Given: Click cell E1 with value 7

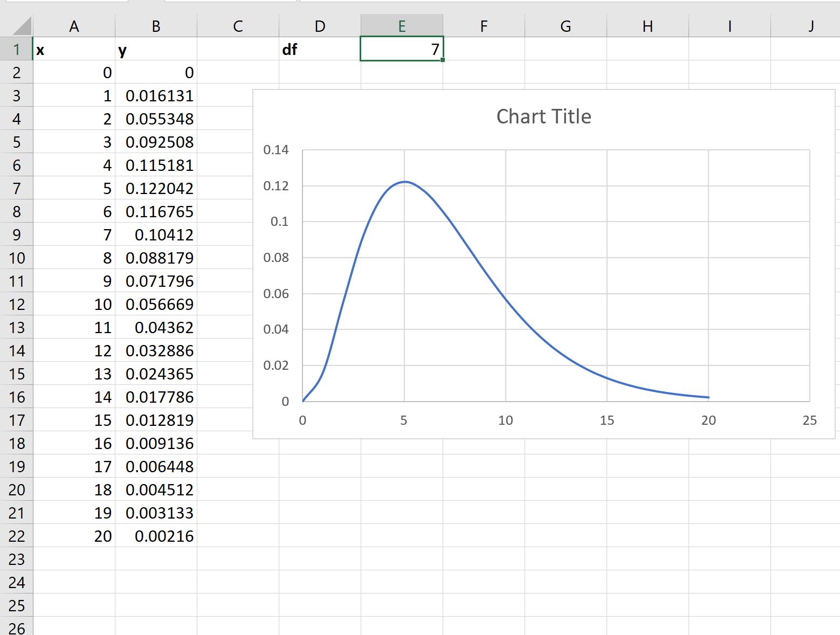Looking at the screenshot, I should click(402, 49).
